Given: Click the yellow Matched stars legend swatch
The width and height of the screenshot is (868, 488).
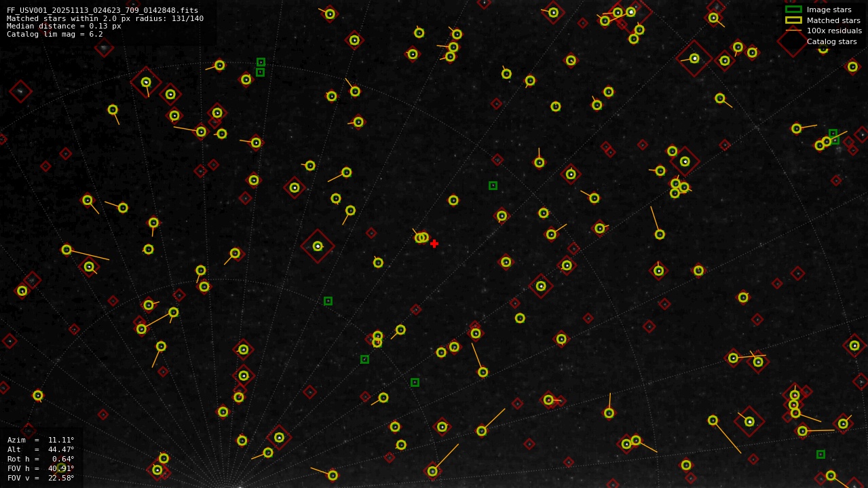Looking at the screenshot, I should (x=793, y=20).
